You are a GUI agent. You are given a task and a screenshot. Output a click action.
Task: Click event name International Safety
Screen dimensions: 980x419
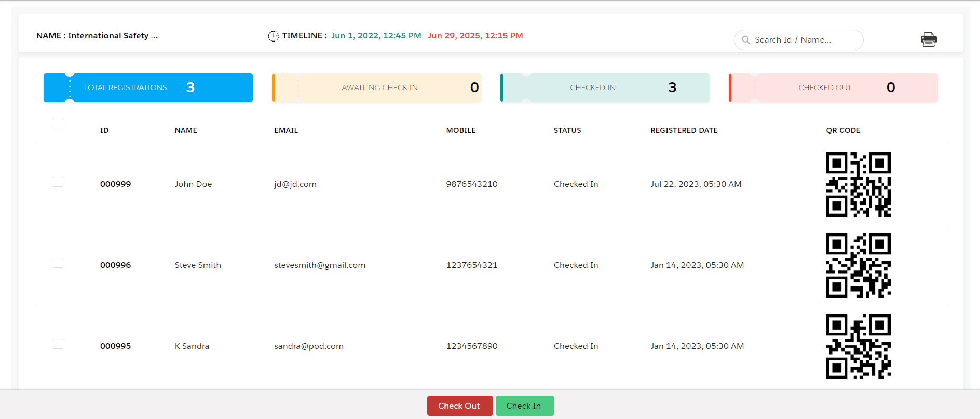pyautogui.click(x=113, y=36)
